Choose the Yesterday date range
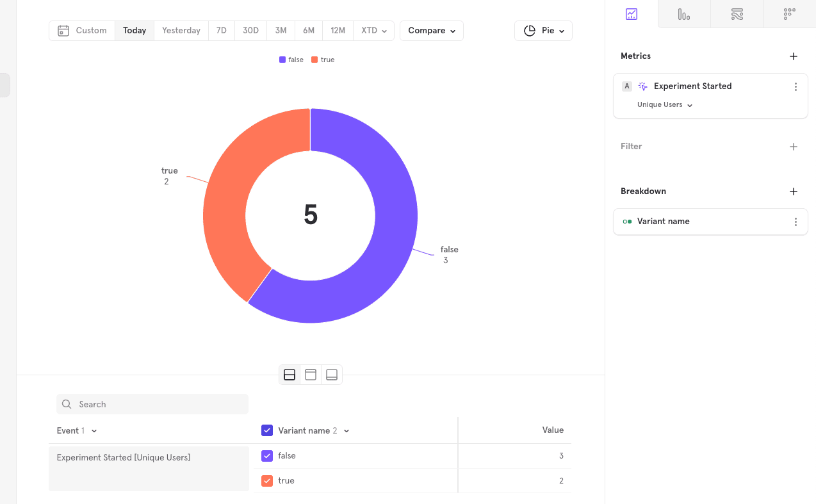Image resolution: width=816 pixels, height=504 pixels. click(x=181, y=31)
